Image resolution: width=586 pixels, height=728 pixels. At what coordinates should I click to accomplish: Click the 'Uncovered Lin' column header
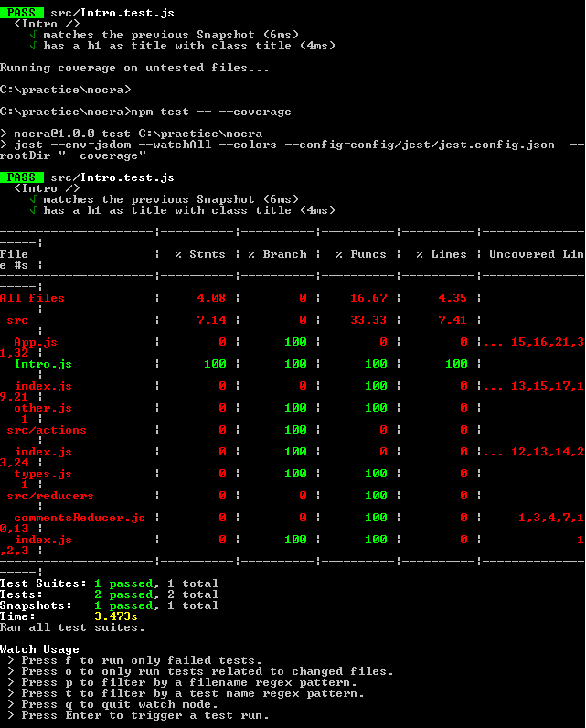(x=537, y=254)
